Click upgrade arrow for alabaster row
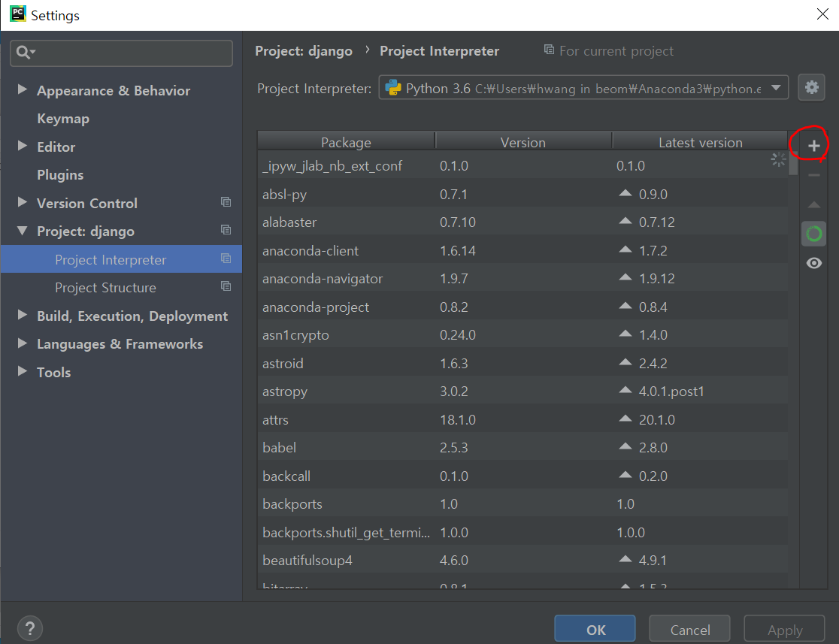Screen dimensions: 839x644 tap(625, 221)
